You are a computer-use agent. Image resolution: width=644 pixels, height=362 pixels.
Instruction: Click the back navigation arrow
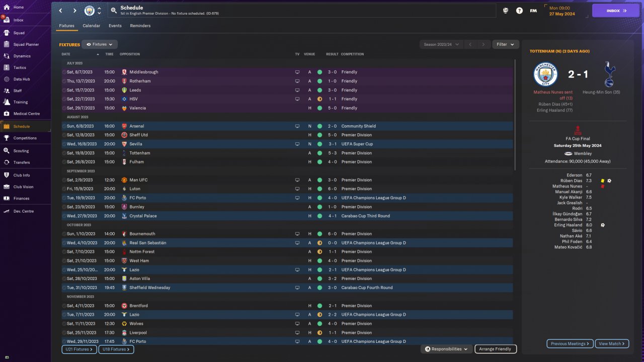click(x=60, y=11)
